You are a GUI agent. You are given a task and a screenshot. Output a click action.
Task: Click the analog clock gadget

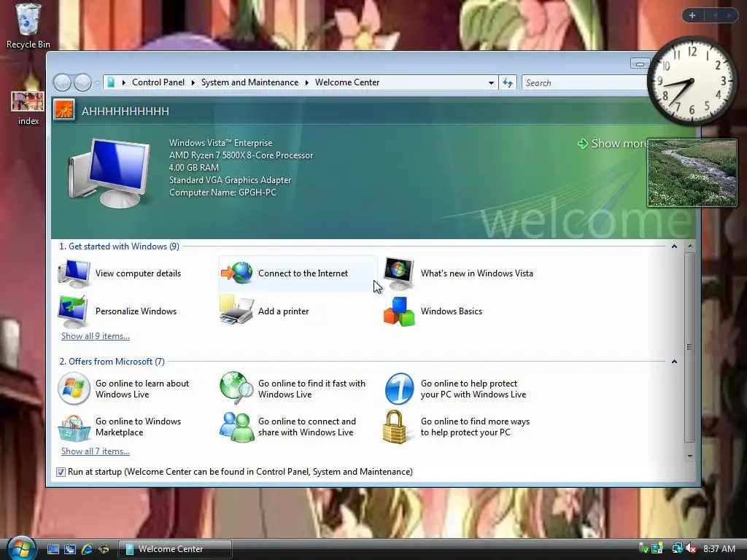(692, 80)
